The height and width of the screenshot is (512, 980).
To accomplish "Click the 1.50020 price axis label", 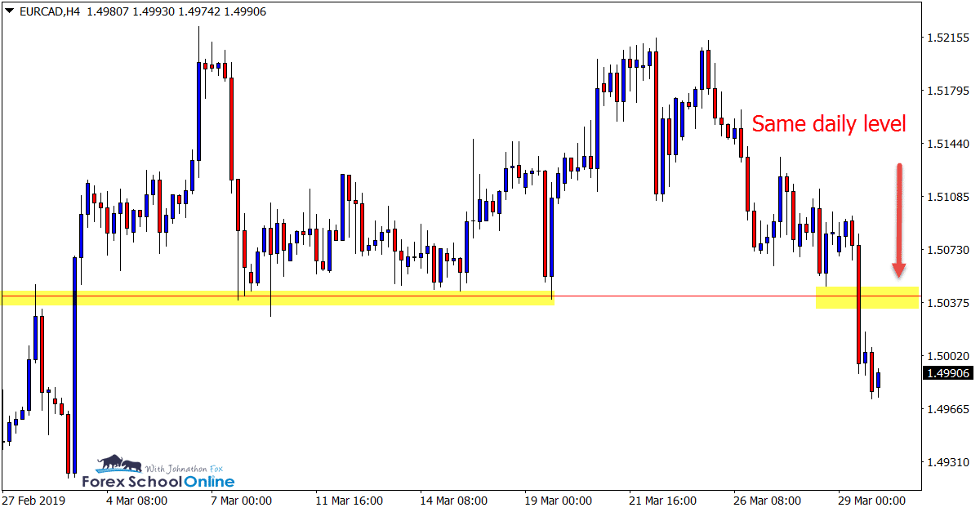I will coord(948,356).
